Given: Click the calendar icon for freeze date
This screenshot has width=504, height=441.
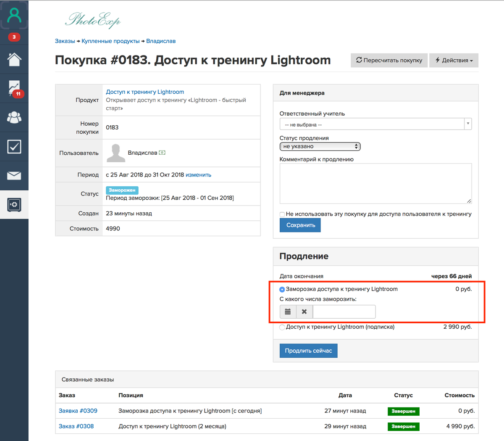Looking at the screenshot, I should tap(288, 312).
